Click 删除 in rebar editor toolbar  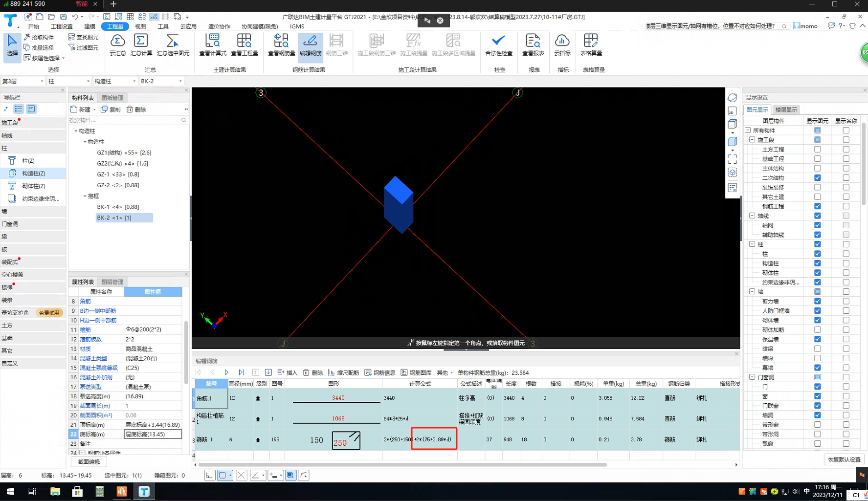[x=313, y=372]
